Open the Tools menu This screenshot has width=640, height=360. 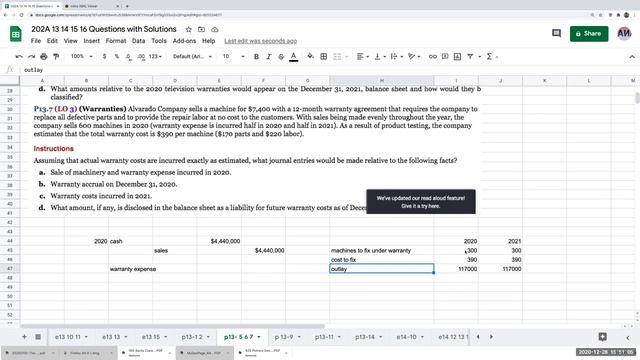[159, 41]
